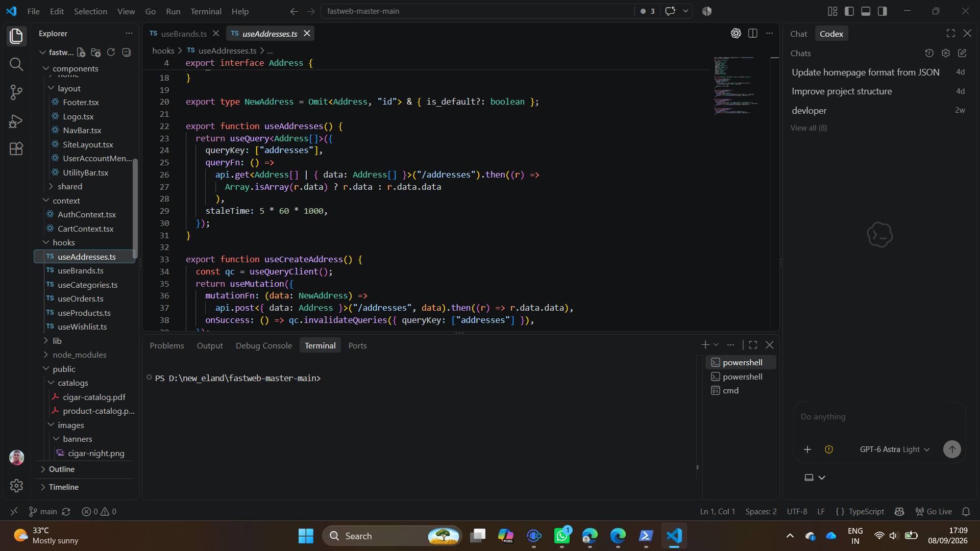Open the GPT-6 Astra model dropdown
This screenshot has height=551, width=980.
(x=894, y=449)
